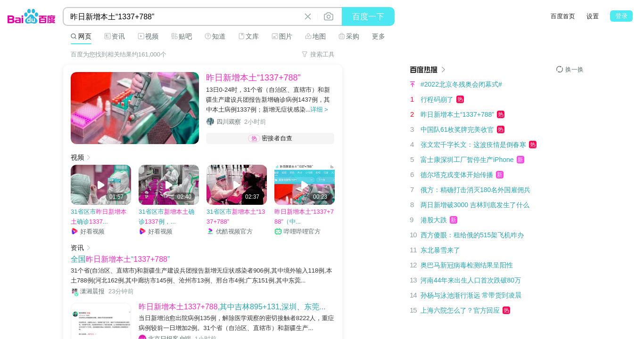Image resolution: width=644 pixels, height=339 pixels.
Task: Open hot search 孙杨与泳池渐行渐远 常带货到凌晨
Action: pyautogui.click(x=471, y=295)
